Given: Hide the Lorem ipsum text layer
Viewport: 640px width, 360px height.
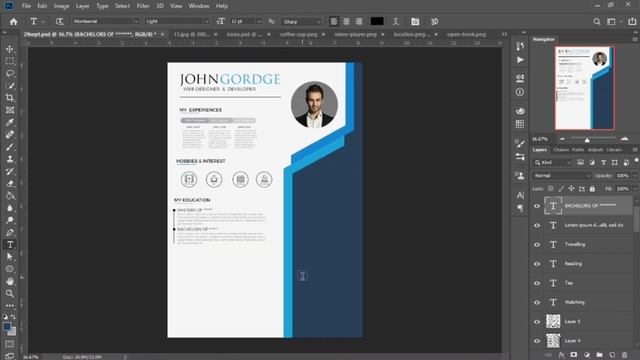Looking at the screenshot, I should coord(537,225).
